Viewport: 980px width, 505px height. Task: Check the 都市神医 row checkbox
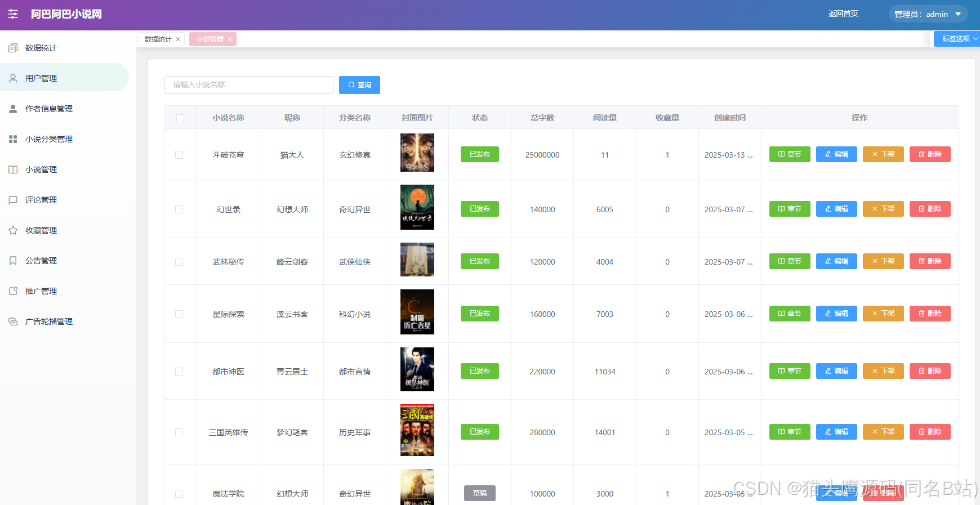179,372
